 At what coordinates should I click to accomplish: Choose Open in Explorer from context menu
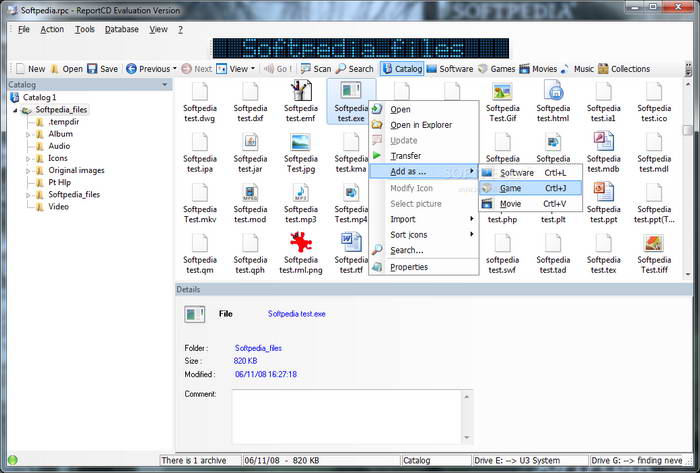point(424,125)
